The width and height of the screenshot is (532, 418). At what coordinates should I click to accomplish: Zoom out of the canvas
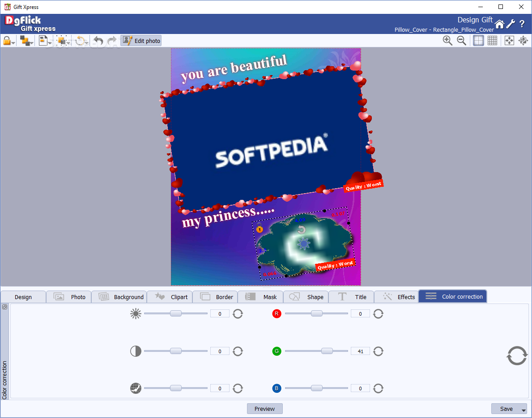(x=461, y=40)
